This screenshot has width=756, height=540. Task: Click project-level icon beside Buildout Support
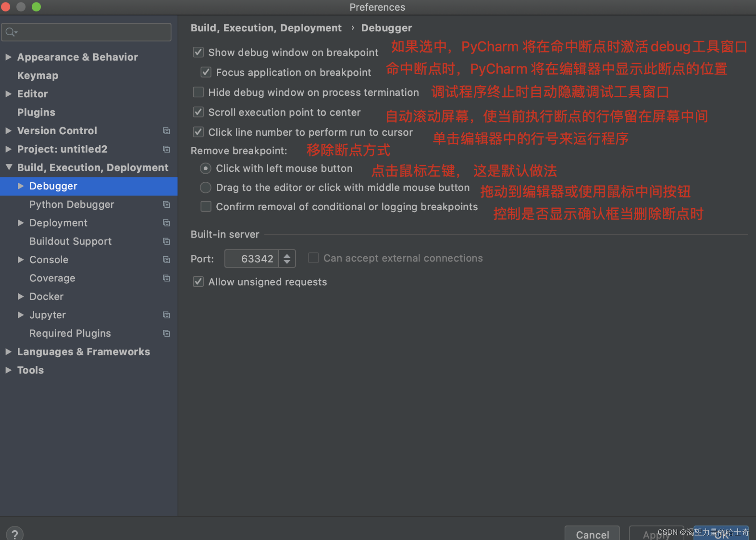(x=166, y=241)
